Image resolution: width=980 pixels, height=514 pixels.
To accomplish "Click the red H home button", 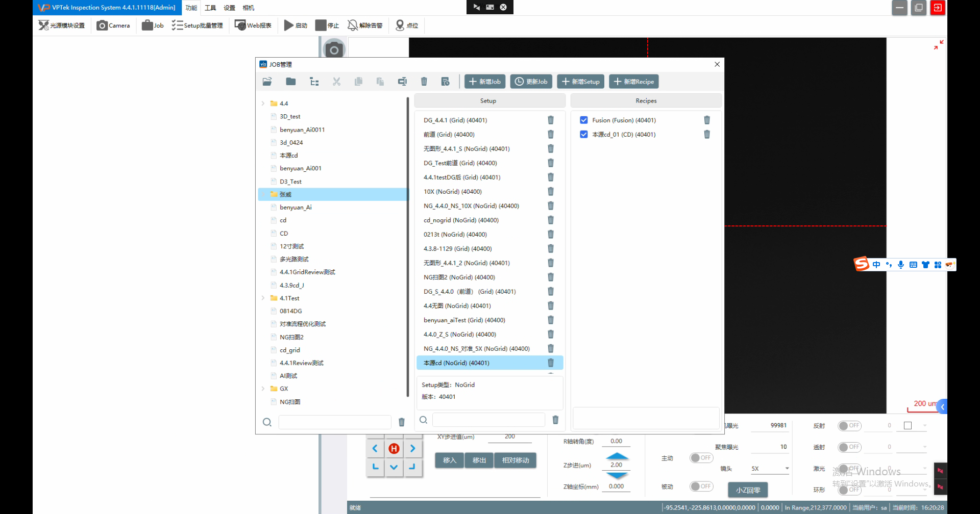I will pos(394,449).
